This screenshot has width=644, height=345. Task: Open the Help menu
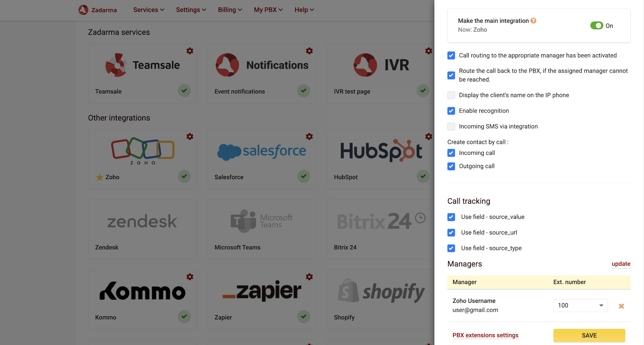click(x=304, y=10)
